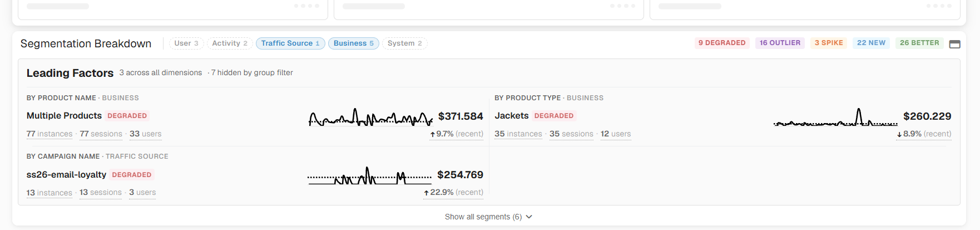Click the Leading Factors heading
980x230 pixels.
pyautogui.click(x=70, y=73)
